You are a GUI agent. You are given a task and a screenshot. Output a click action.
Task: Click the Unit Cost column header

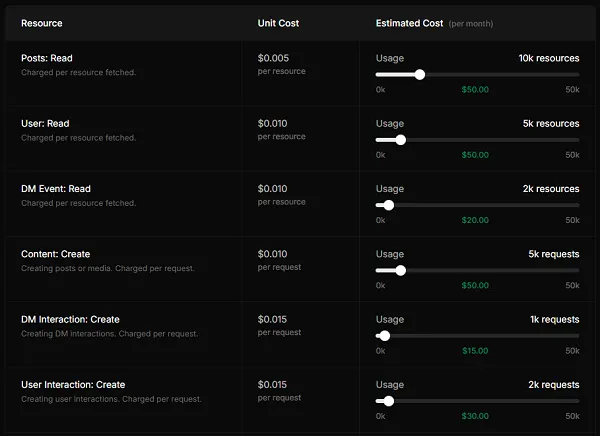(278, 23)
